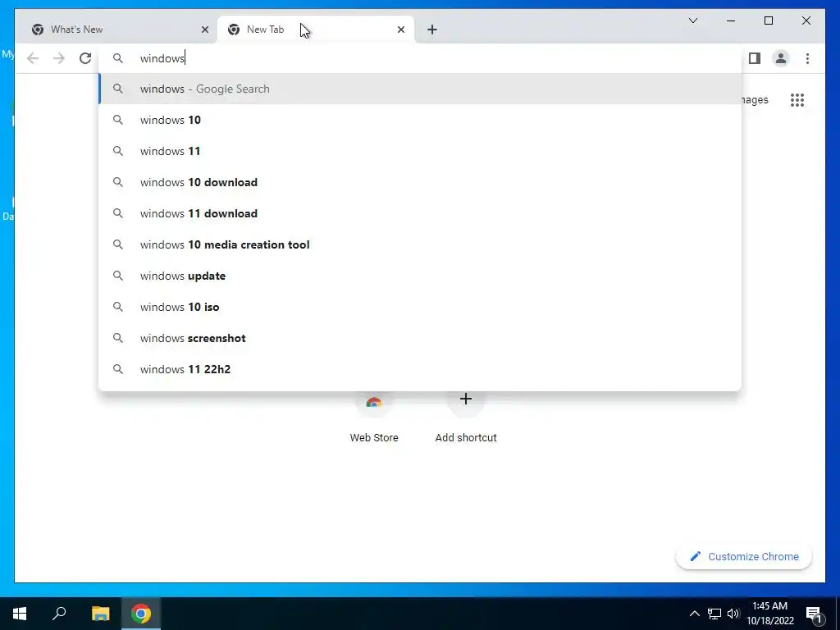Click the Chrome taskbar icon
This screenshot has width=840, height=630.
tap(141, 614)
